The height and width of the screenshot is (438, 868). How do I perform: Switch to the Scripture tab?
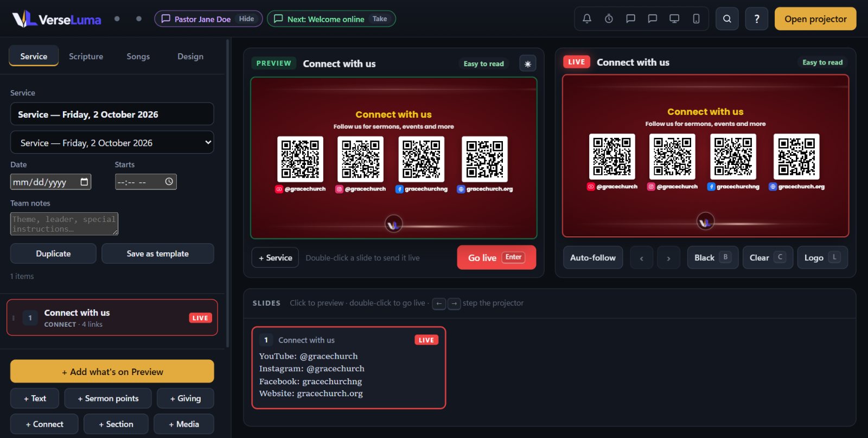86,56
